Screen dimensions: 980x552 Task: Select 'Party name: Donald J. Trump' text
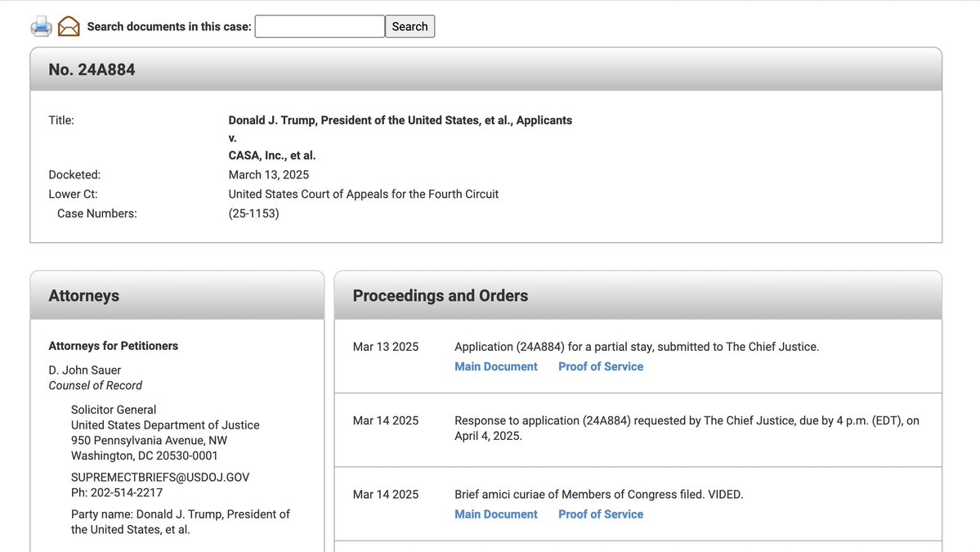pyautogui.click(x=180, y=522)
